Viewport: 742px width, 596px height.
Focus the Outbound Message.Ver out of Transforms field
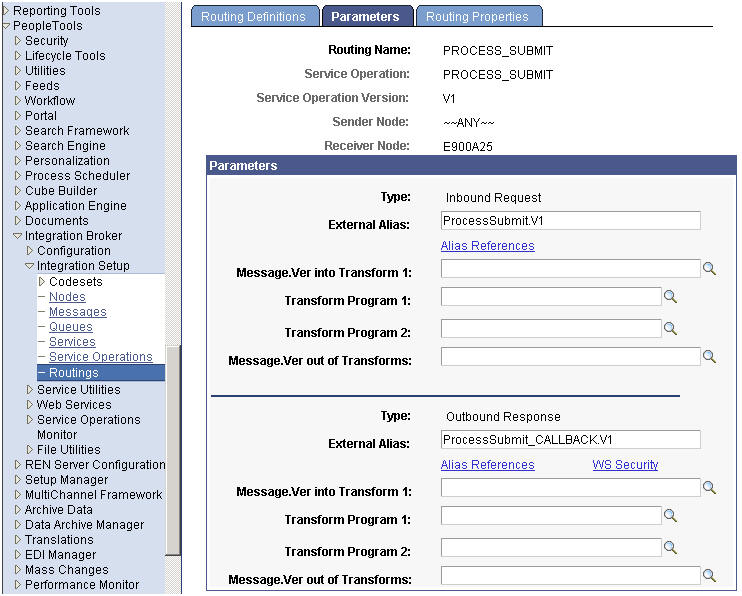570,576
